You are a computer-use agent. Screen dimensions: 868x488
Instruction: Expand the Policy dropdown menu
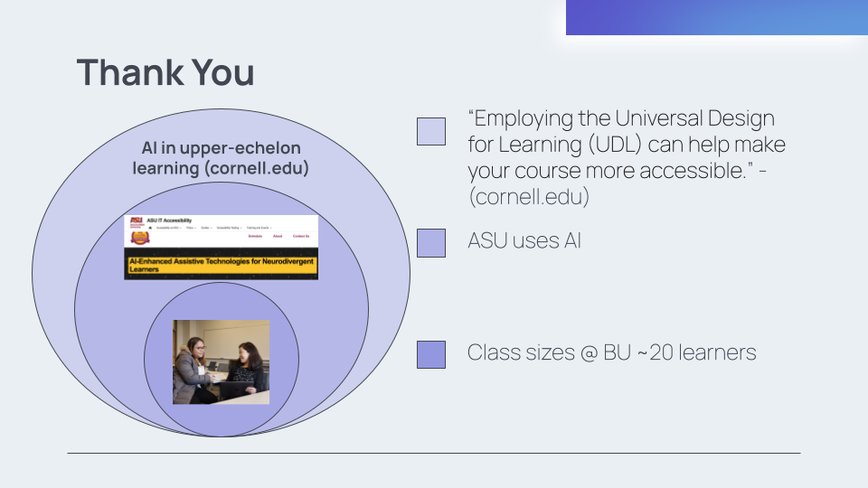tap(191, 228)
